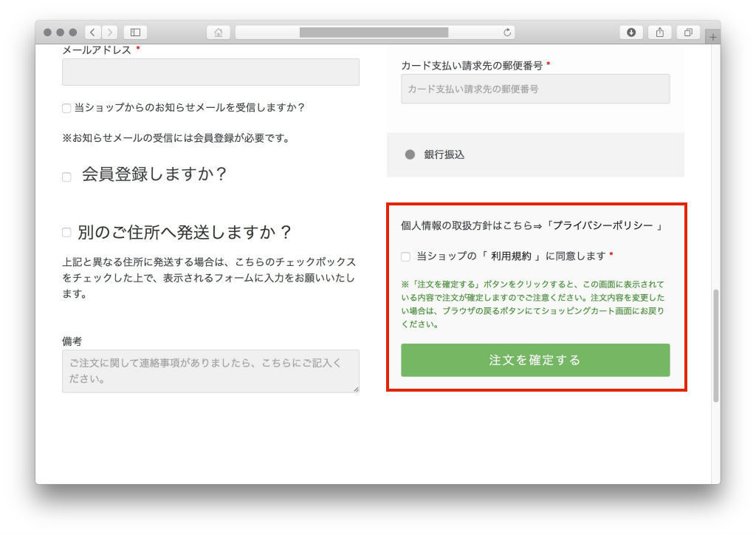The width and height of the screenshot is (756, 535).
Task: Show all tabs overview icon
Action: 688,33
